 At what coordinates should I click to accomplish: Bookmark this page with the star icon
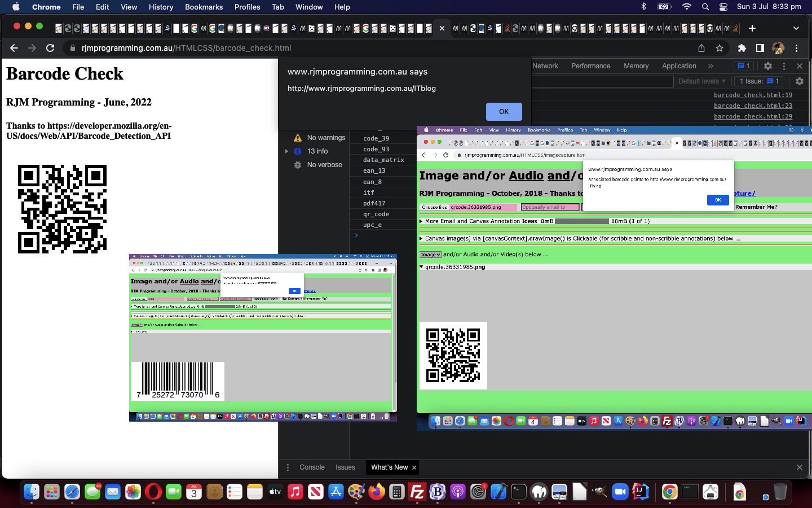[x=719, y=48]
